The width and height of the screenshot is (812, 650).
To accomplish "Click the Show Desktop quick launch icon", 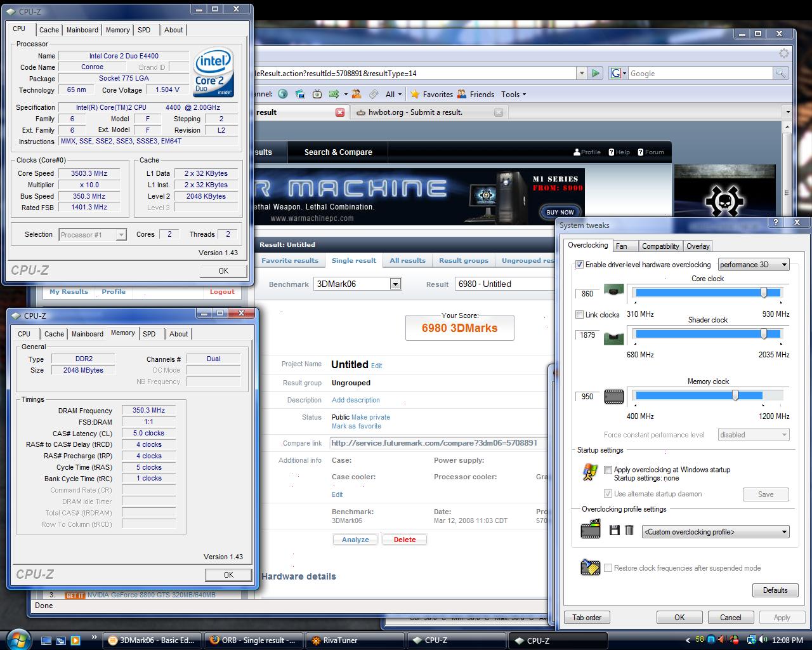I will (x=46, y=640).
